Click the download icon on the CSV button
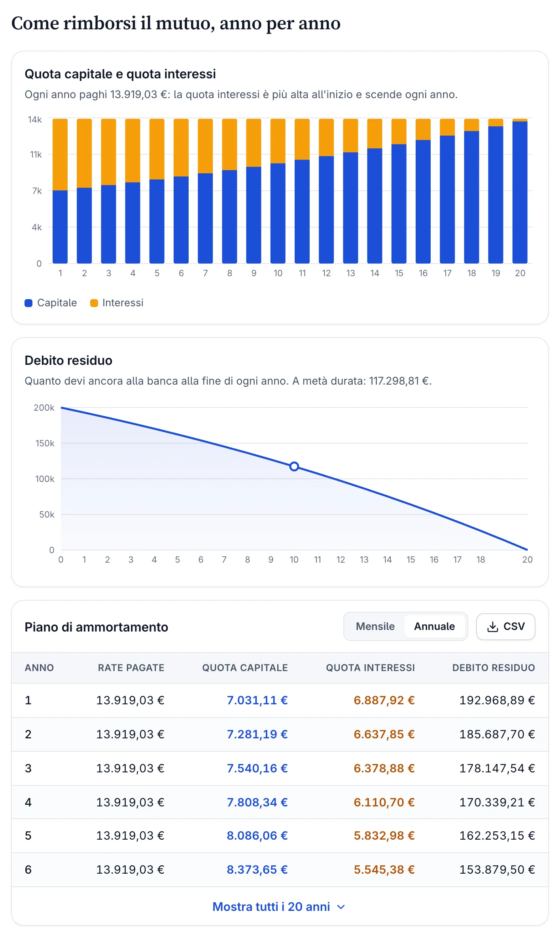Image resolution: width=560 pixels, height=937 pixels. pos(492,627)
